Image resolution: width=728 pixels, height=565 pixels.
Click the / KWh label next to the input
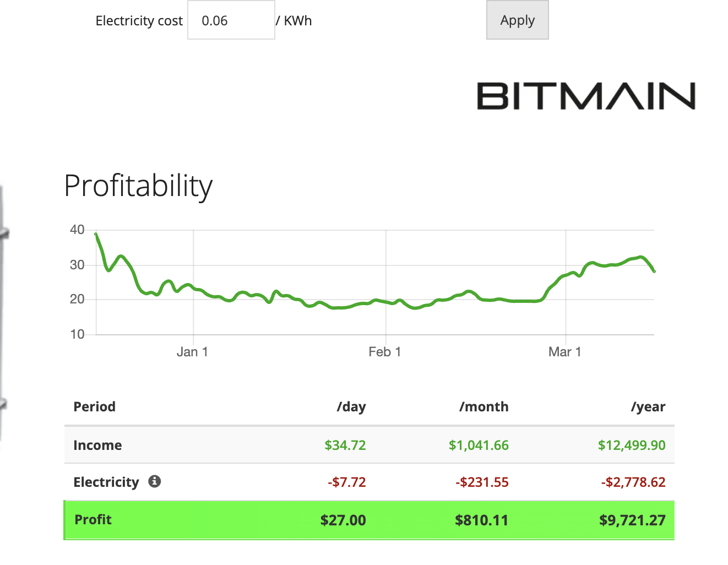click(x=295, y=20)
